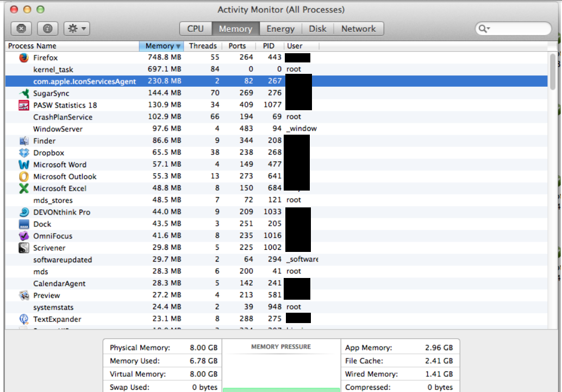This screenshot has width=562, height=392.
Task: Click the DEVONthink Pro icon
Action: click(24, 212)
